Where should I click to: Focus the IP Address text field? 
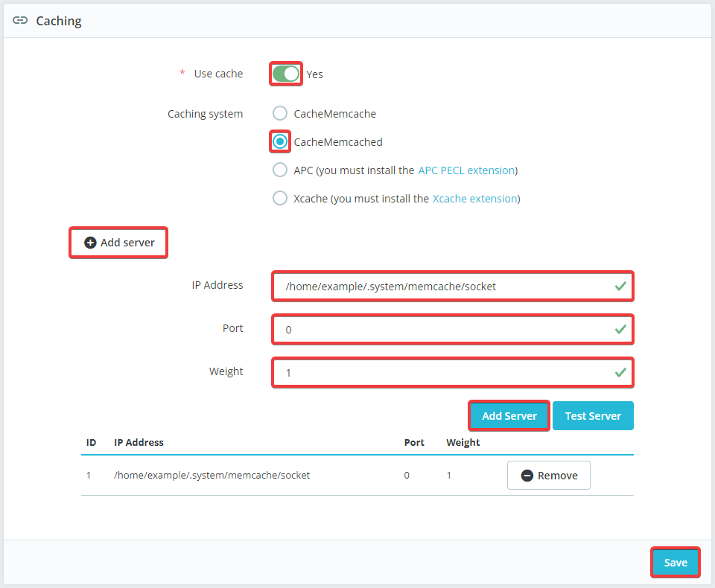(439, 287)
